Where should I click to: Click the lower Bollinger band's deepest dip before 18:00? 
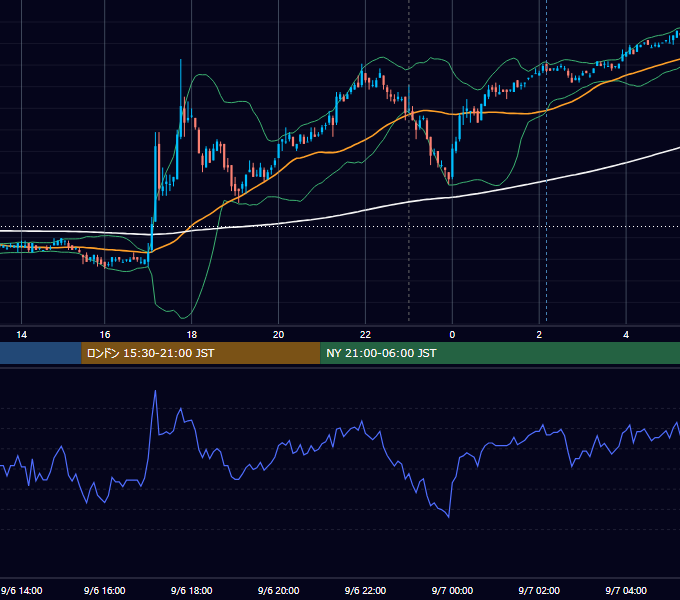(x=184, y=317)
